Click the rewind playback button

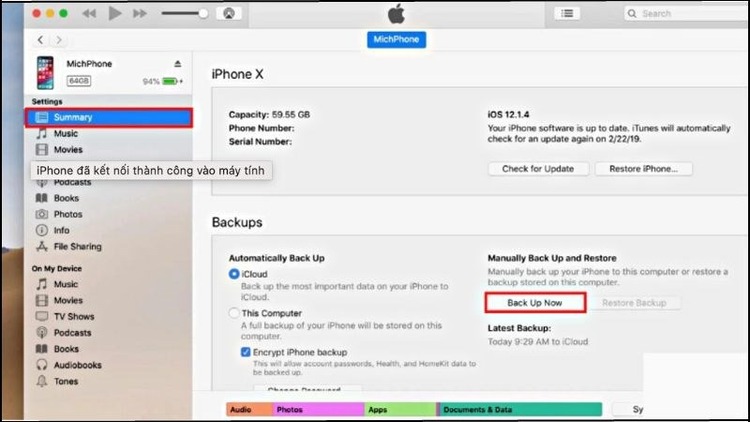pos(89,13)
